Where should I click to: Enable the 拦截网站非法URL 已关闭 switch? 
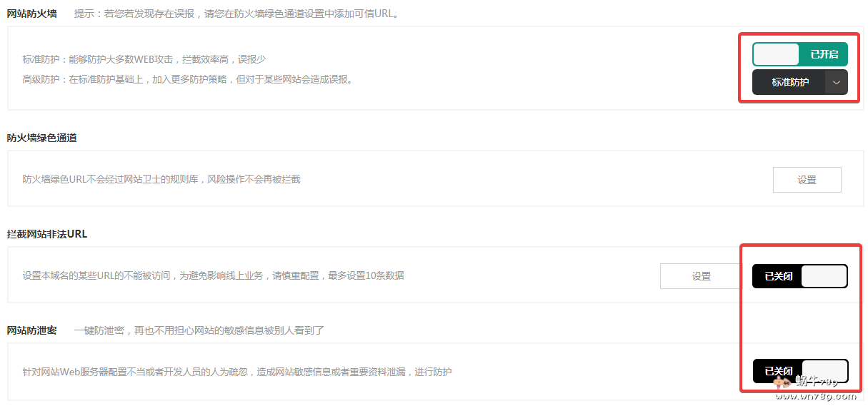click(x=800, y=276)
